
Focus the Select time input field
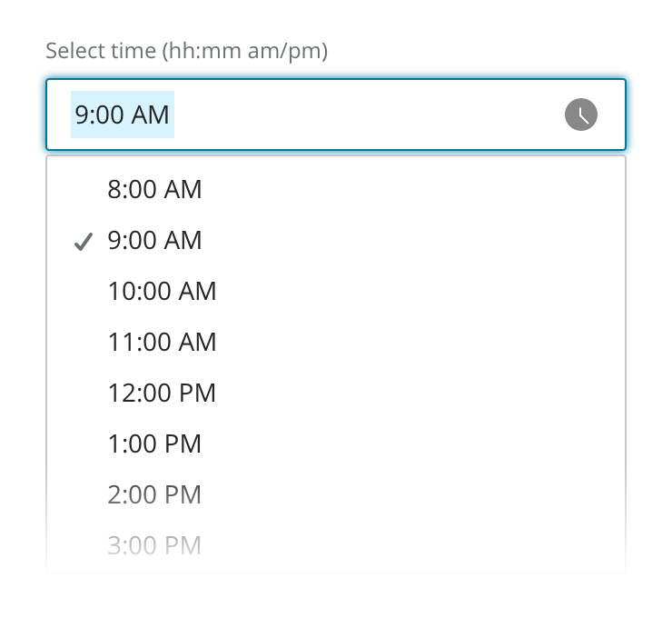[363, 115]
